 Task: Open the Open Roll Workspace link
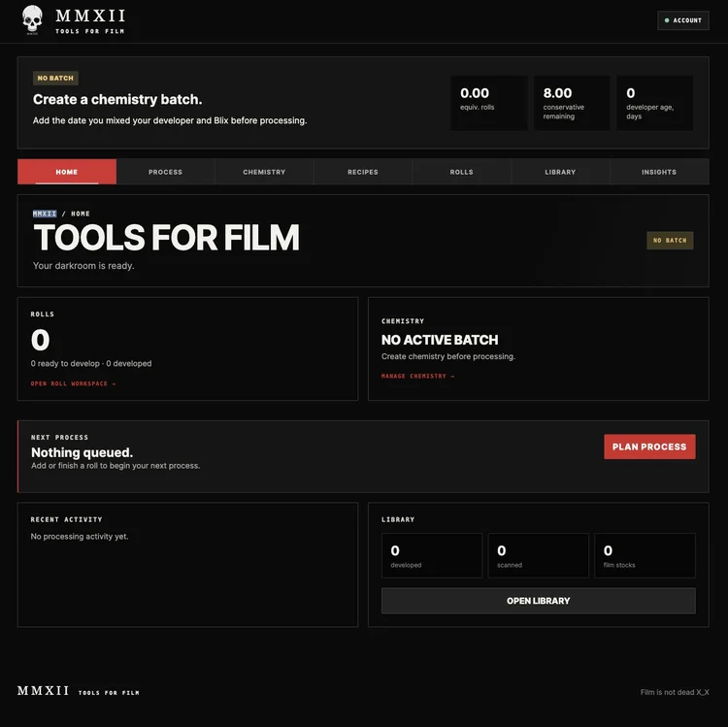pos(73,383)
